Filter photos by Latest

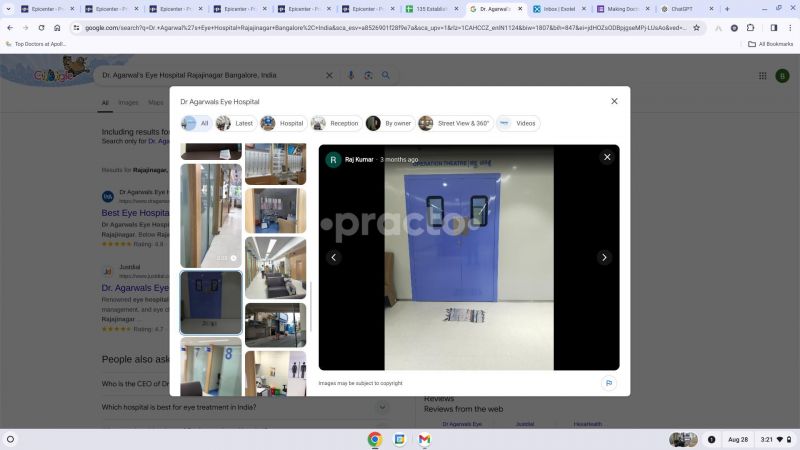coord(236,123)
